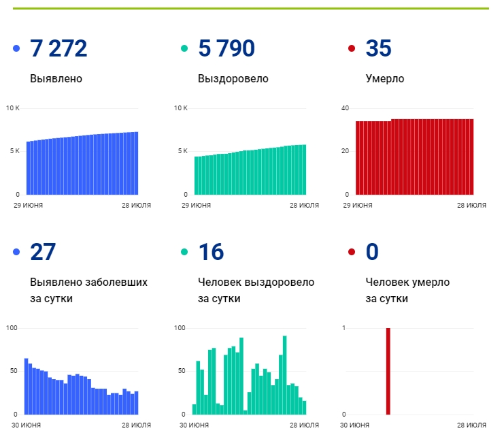Open the red cumulative 'Умерло' bar chart
The height and width of the screenshot is (437, 504).
click(x=415, y=157)
